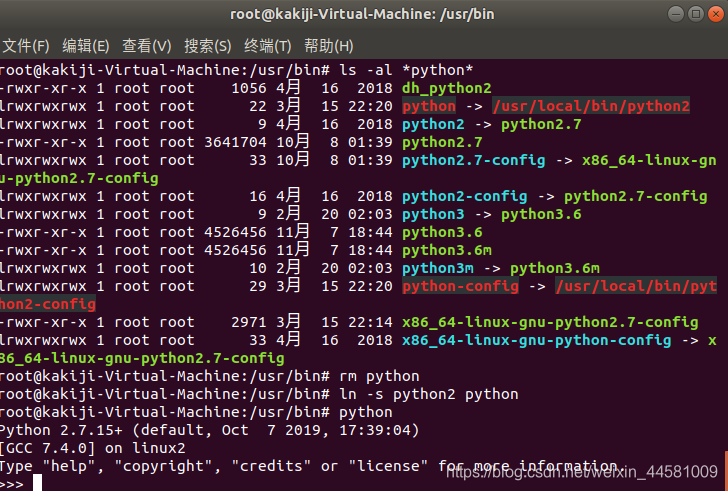Click the green python3.6 file name
The height and width of the screenshot is (491, 728).
click(442, 233)
